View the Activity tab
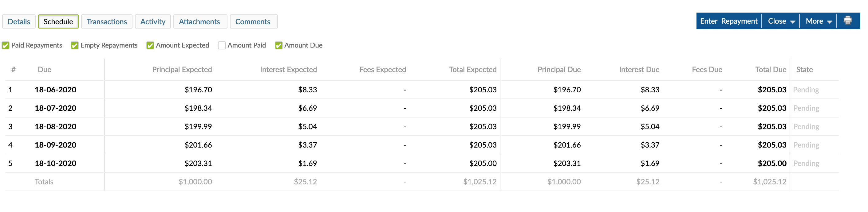The height and width of the screenshot is (212, 868). pos(153,21)
